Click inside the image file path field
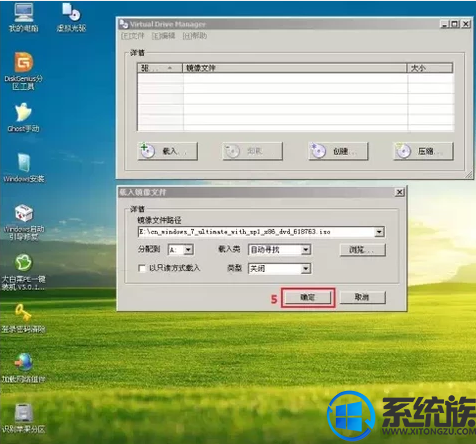Screen dimensions: 476x444 pos(256,232)
